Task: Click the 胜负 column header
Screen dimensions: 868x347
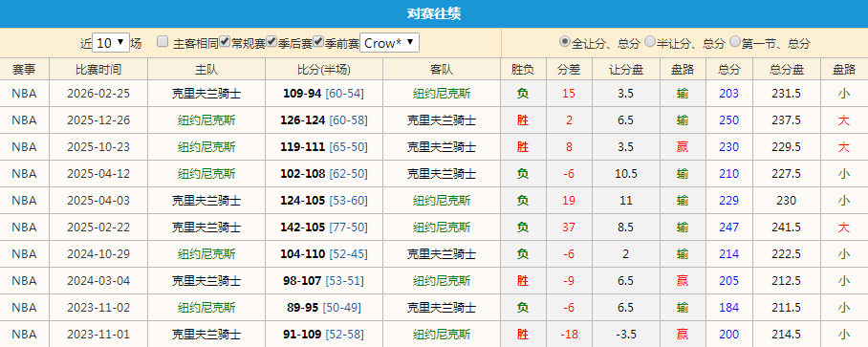Action: click(x=523, y=69)
